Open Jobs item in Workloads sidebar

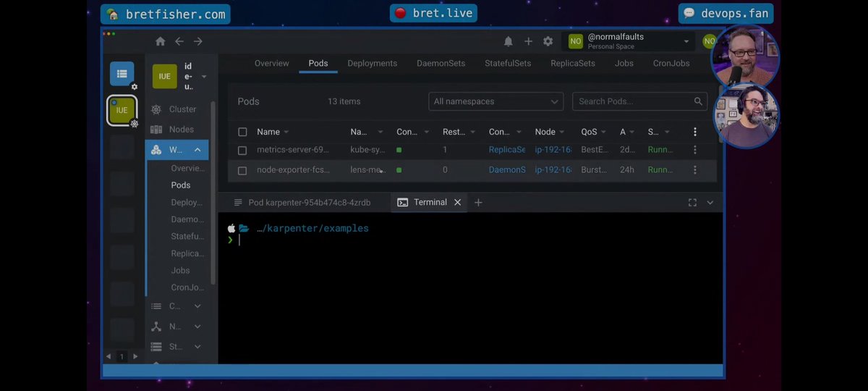click(180, 270)
